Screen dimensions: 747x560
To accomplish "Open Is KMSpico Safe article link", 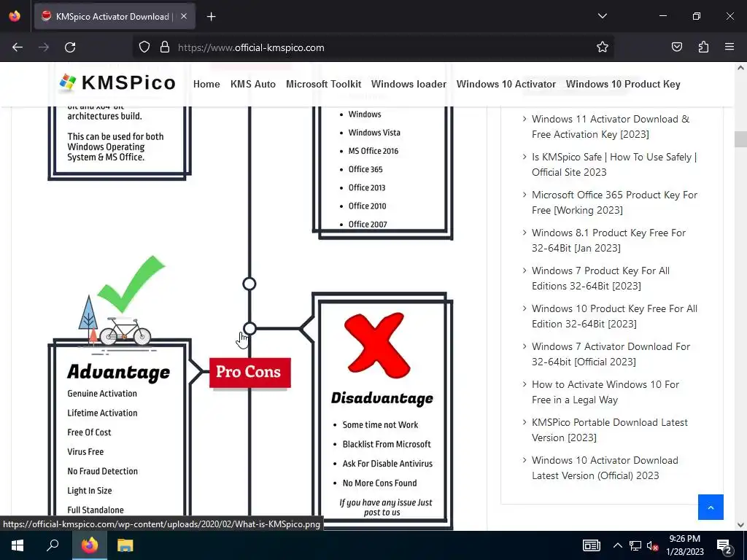I will (x=614, y=165).
